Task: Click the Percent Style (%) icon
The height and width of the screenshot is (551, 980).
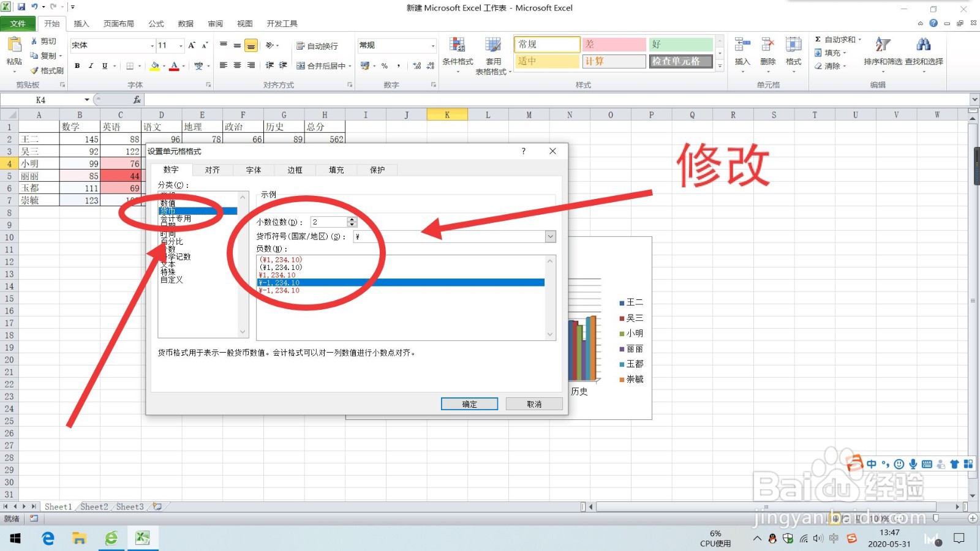Action: point(384,64)
